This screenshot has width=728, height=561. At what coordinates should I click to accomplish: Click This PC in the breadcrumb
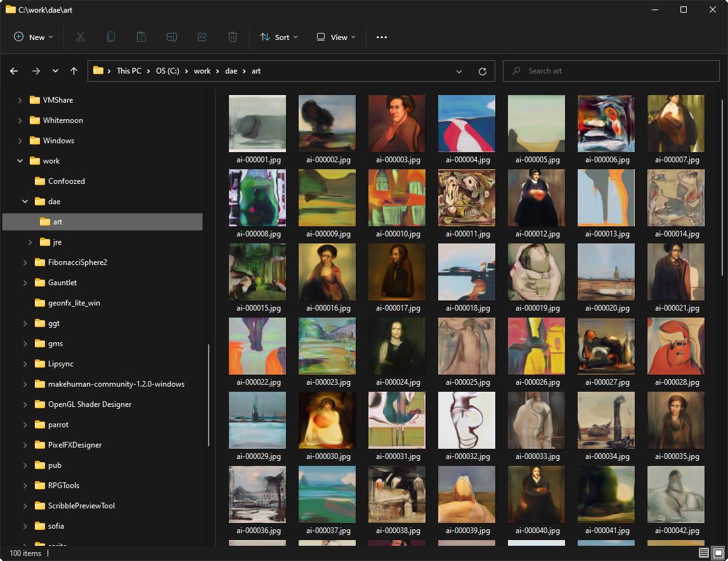[x=129, y=71]
